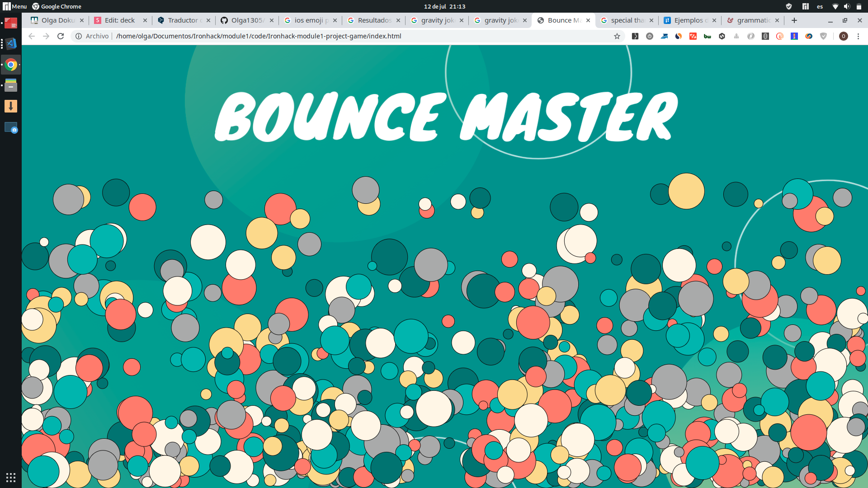Go back to previous page

(x=32, y=36)
